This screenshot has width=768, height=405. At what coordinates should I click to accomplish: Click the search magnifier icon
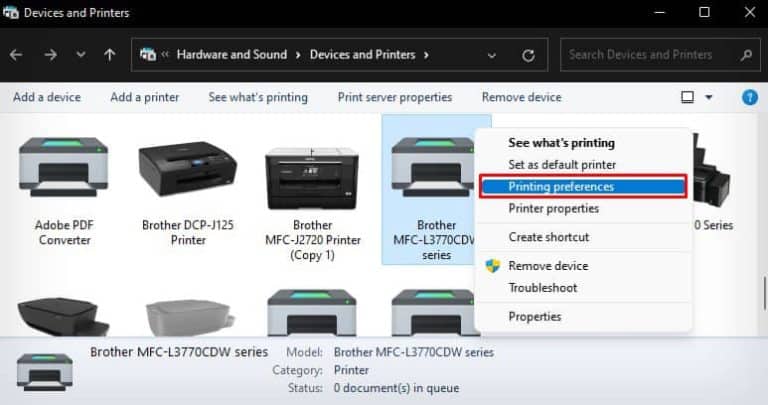point(745,55)
